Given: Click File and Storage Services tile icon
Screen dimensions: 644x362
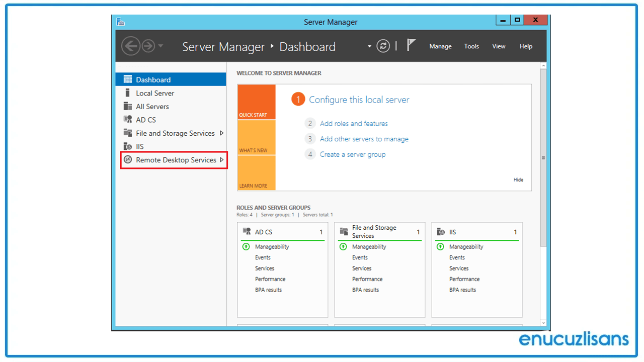Looking at the screenshot, I should click(344, 232).
